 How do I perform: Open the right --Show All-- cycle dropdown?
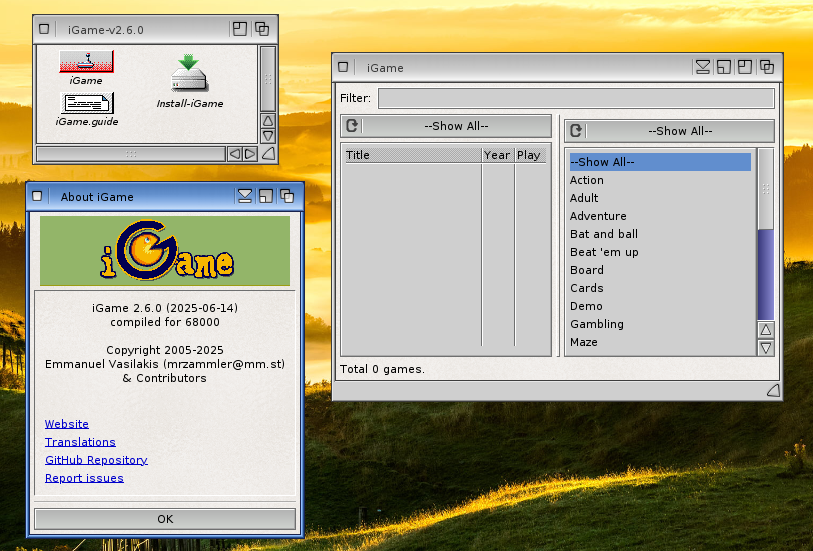[x=669, y=131]
